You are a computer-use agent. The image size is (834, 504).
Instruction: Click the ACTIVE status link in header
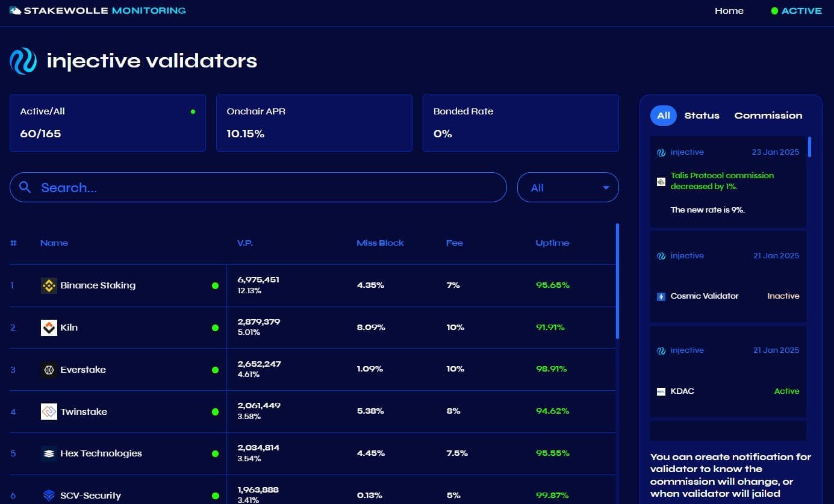point(801,11)
